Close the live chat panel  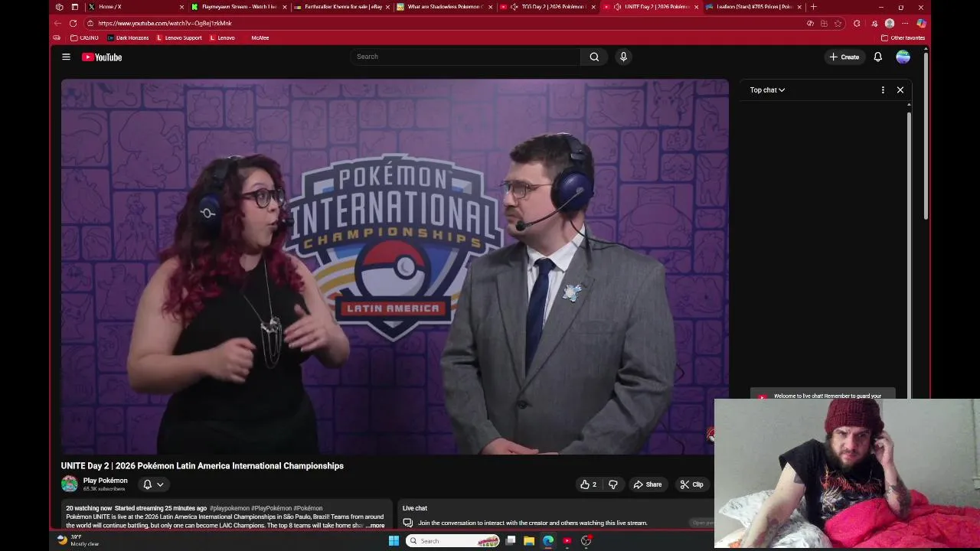(x=900, y=90)
